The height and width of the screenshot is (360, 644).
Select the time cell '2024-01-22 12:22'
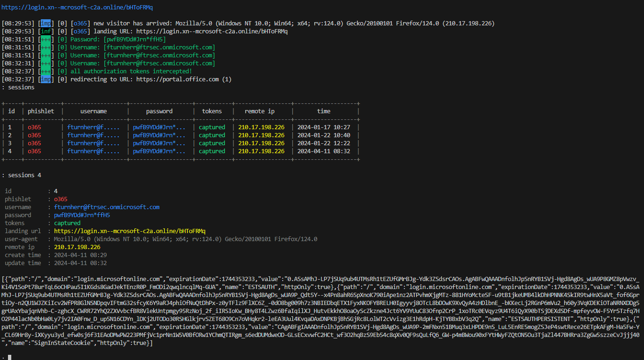324,143
